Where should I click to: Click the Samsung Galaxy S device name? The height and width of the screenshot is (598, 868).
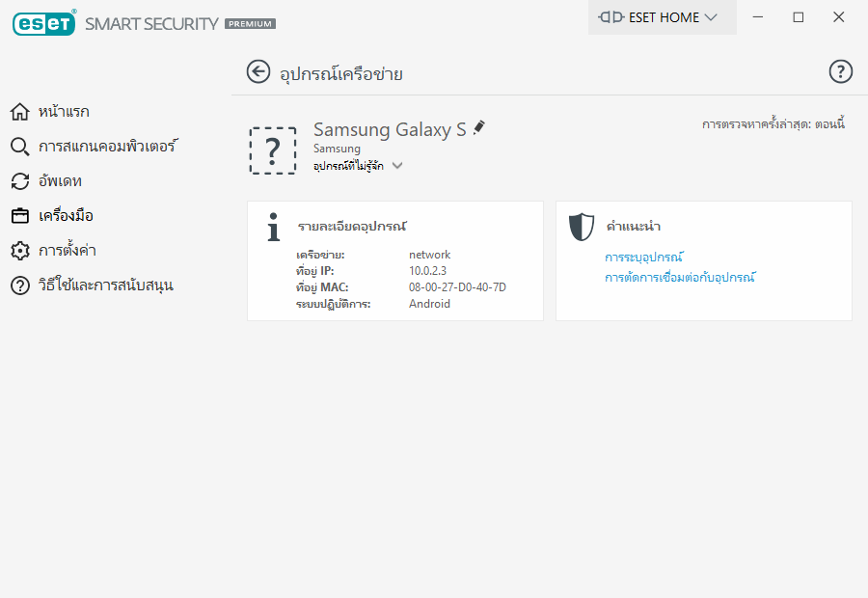coord(390,129)
